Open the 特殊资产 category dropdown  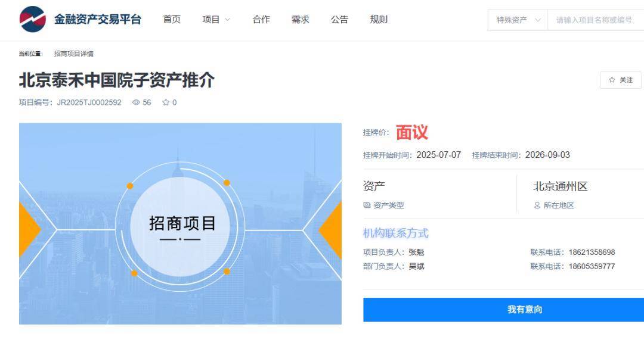click(518, 20)
